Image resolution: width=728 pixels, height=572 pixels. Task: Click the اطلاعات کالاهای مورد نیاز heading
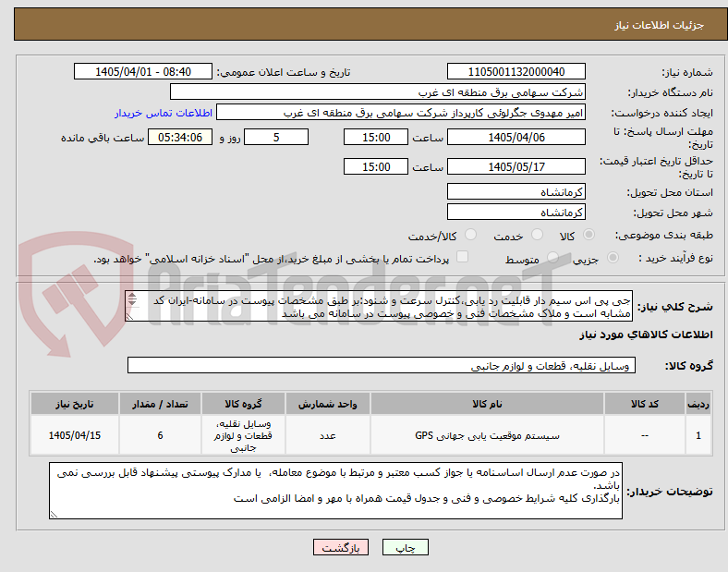tap(647, 335)
